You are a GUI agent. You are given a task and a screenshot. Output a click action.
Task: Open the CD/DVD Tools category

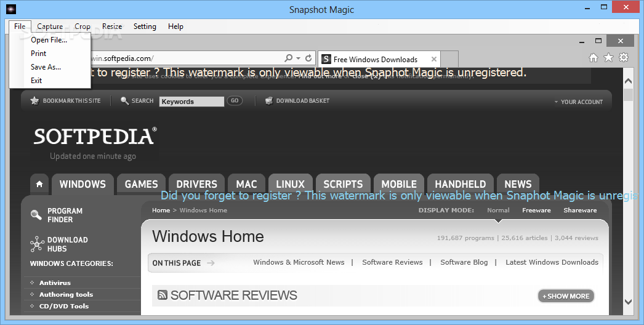[x=64, y=306]
